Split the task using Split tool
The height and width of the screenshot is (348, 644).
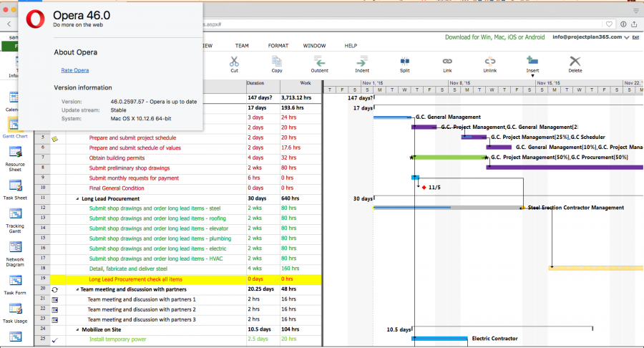[404, 62]
